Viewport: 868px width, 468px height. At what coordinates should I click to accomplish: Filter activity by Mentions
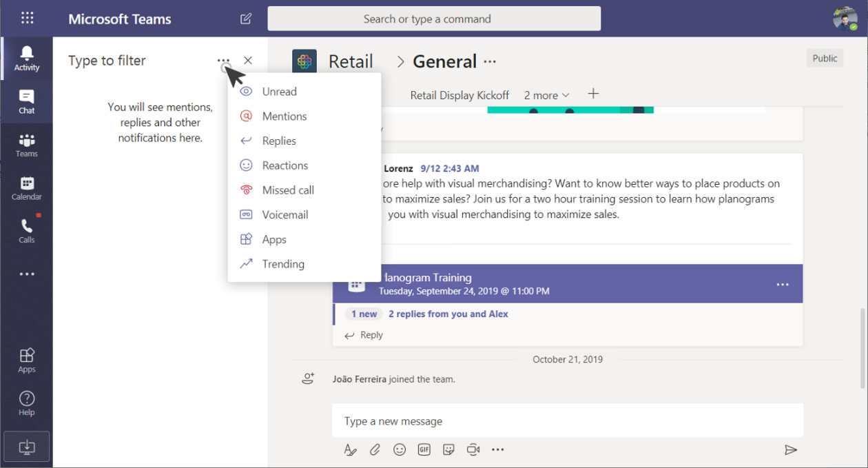pos(304,116)
